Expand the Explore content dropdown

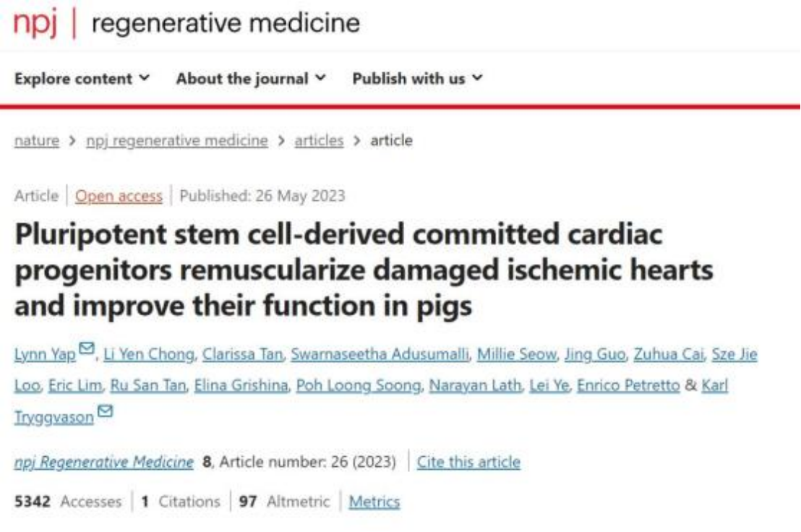point(82,79)
